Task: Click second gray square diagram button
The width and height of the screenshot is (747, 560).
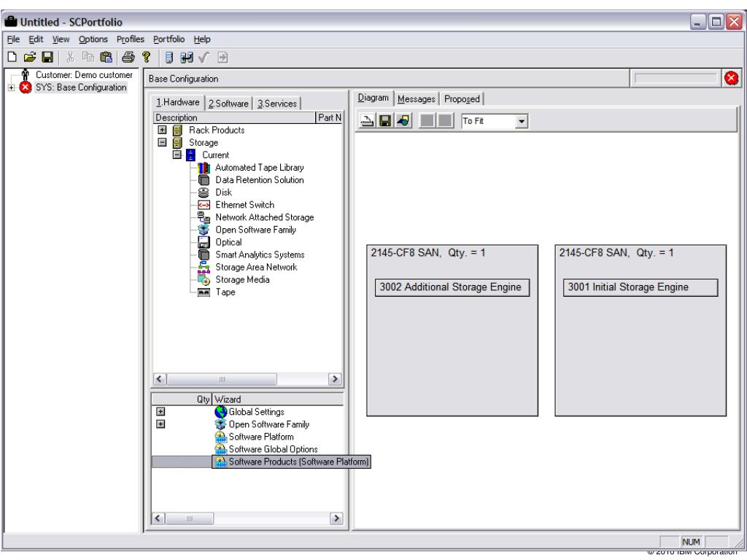Action: pos(445,120)
